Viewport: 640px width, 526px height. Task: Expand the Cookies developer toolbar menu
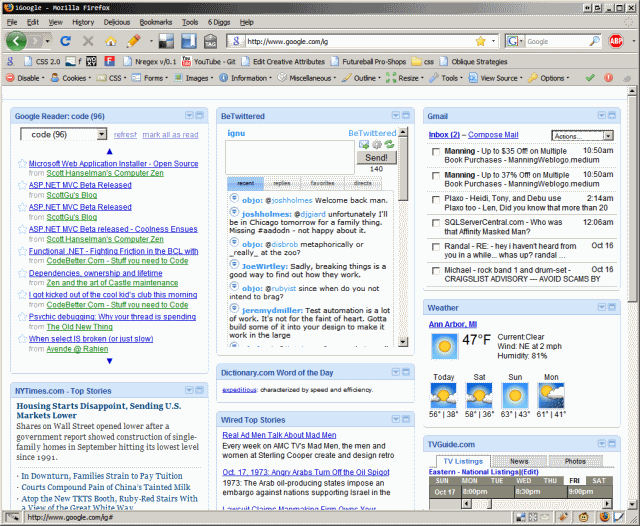[71, 78]
